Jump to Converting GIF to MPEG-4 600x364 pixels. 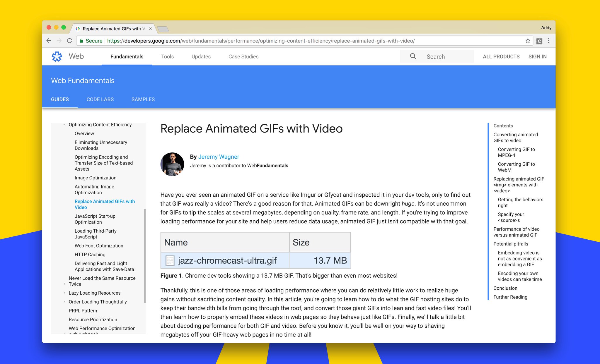[516, 152]
